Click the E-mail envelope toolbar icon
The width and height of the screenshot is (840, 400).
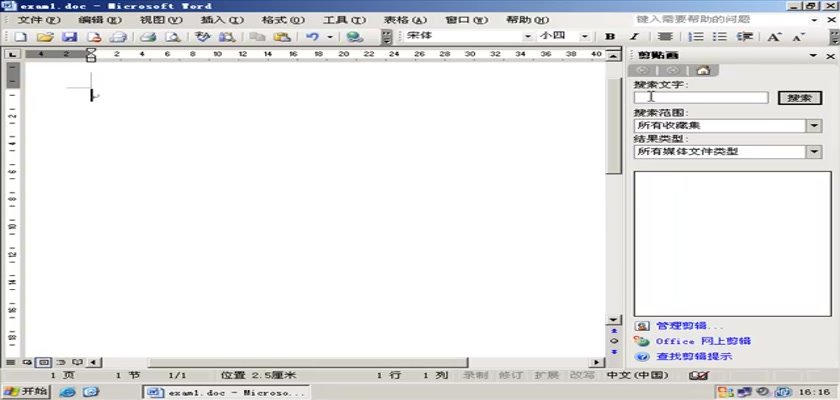point(118,37)
